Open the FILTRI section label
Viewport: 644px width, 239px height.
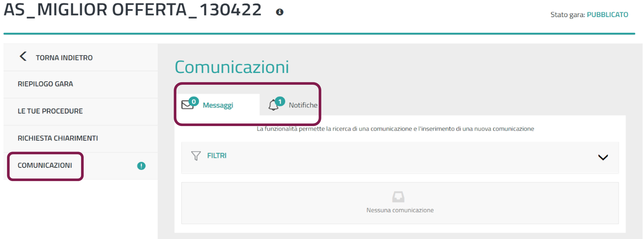217,156
